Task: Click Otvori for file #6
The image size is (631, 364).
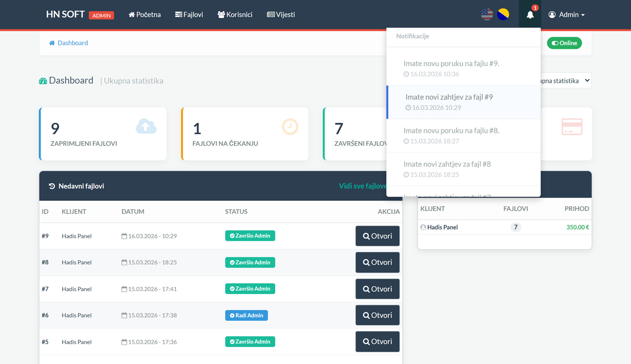Action: (x=377, y=315)
